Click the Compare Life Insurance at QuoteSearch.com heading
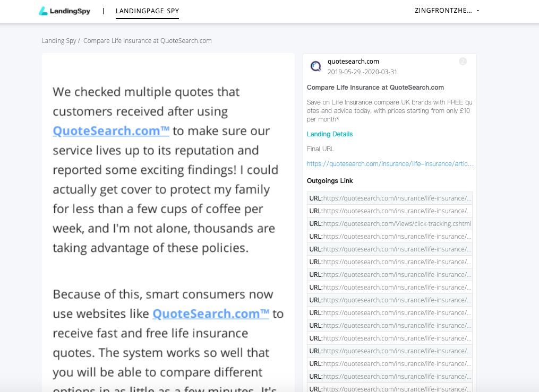 (x=375, y=88)
